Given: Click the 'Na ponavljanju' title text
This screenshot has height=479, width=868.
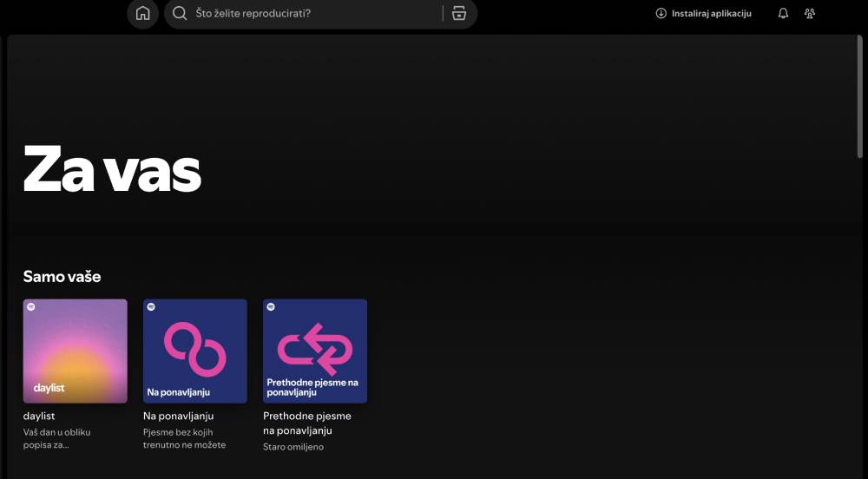Looking at the screenshot, I should [178, 416].
